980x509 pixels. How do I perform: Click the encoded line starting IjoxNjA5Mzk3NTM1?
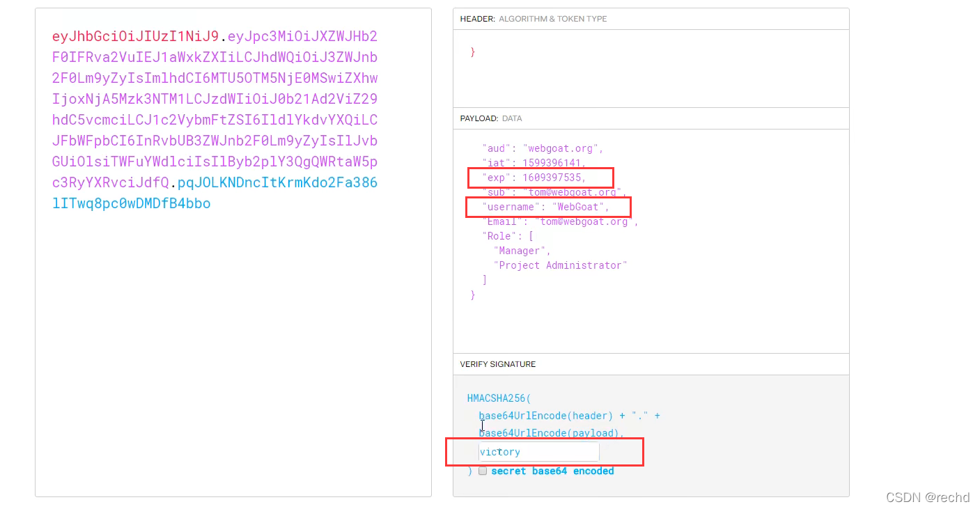coord(215,99)
